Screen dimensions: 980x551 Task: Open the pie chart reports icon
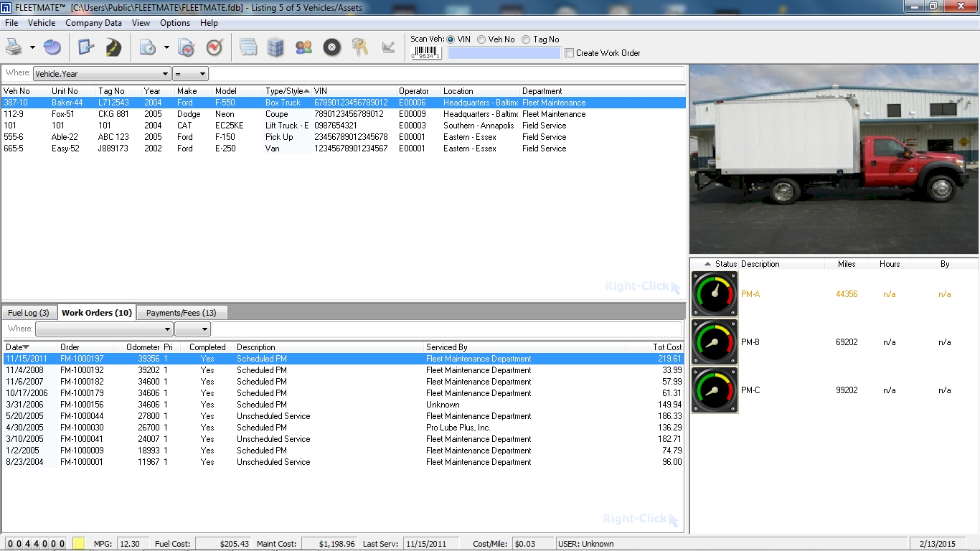(52, 47)
